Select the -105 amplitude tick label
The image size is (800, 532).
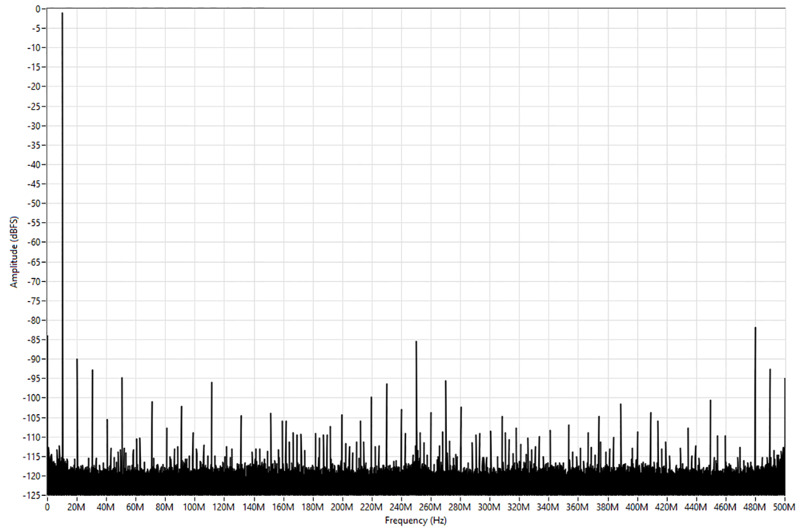[x=33, y=418]
